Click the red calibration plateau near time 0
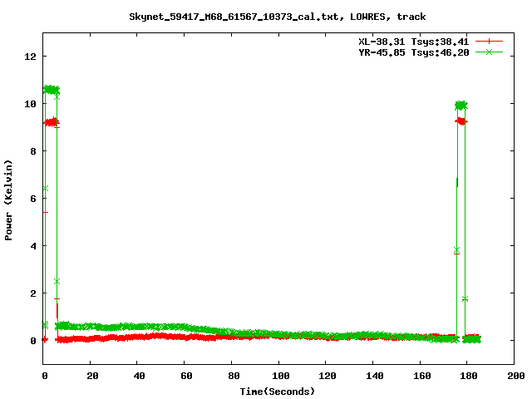Screen dimensions: 532x399 tap(52, 122)
